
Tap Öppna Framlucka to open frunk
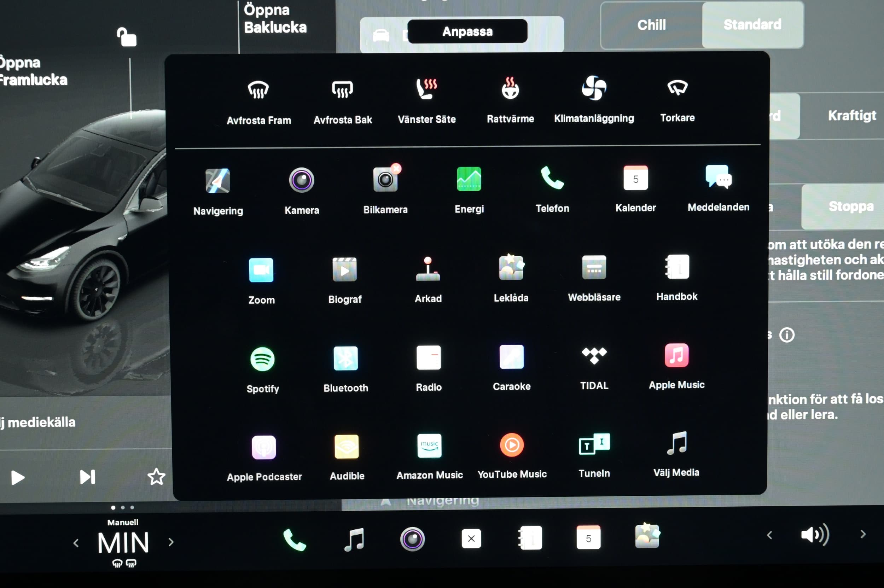33,71
